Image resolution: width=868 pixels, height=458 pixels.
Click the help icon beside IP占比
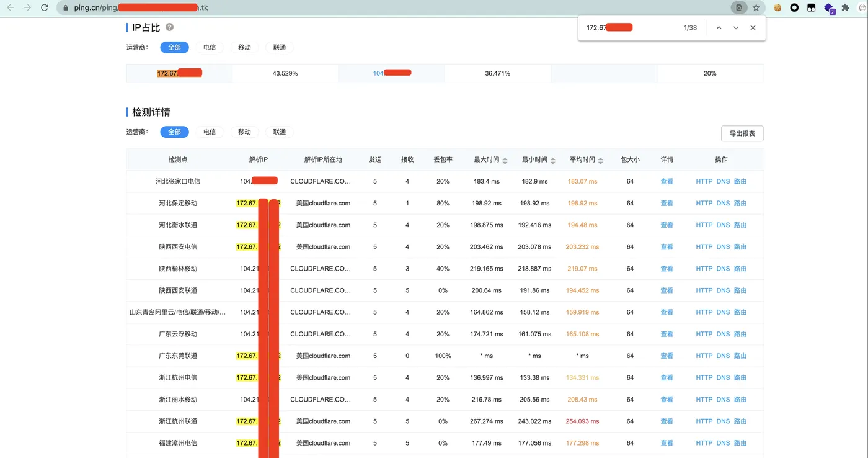coord(170,27)
